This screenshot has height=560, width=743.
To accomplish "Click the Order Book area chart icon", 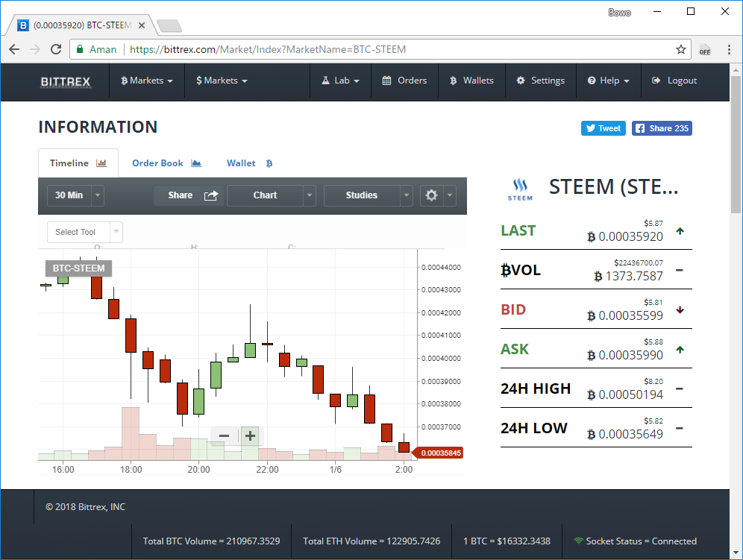I will pyautogui.click(x=196, y=163).
